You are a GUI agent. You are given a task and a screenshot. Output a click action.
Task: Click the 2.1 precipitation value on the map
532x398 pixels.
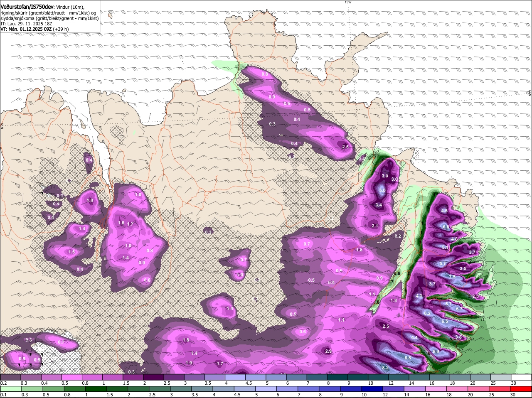[x=374, y=226]
